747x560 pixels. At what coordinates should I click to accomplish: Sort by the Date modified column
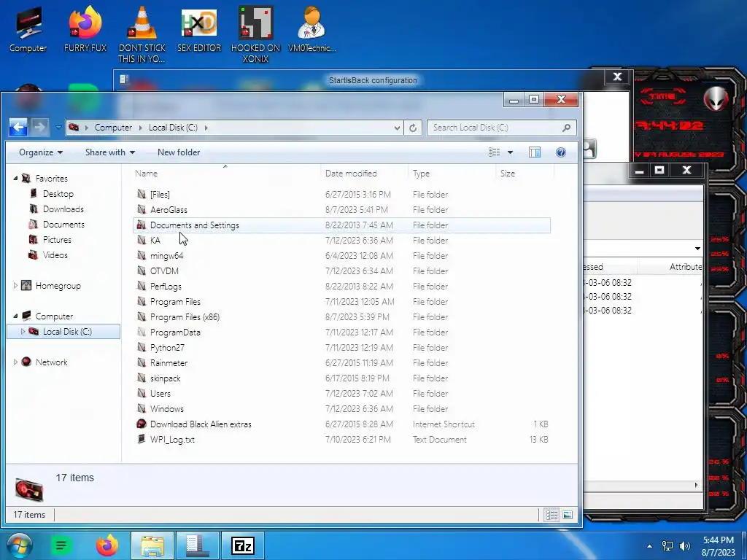click(365, 174)
